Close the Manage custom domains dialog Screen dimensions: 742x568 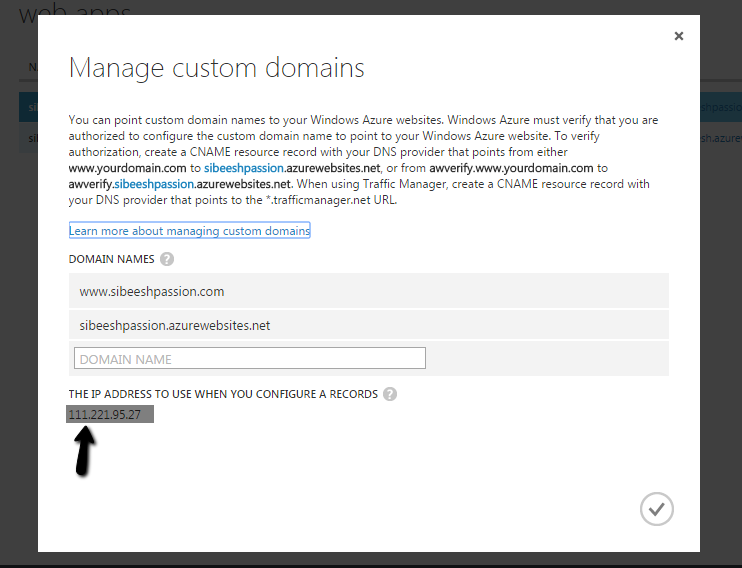(679, 36)
